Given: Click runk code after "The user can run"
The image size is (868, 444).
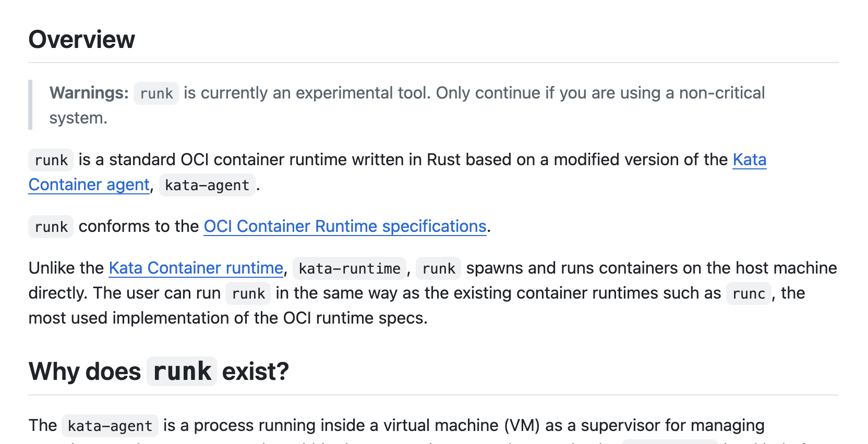Looking at the screenshot, I should 248,294.
